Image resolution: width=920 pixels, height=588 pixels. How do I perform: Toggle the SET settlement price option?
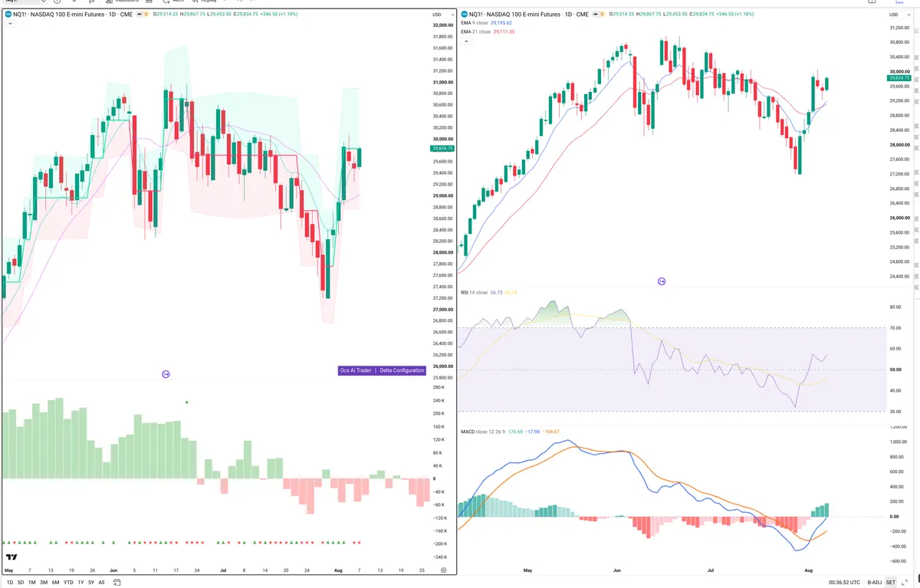tap(891, 582)
